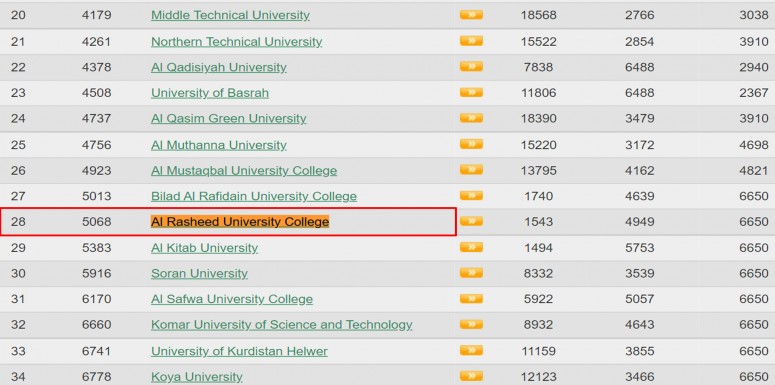775x385 pixels.
Task: Click ranking number 28
Action: point(18,222)
